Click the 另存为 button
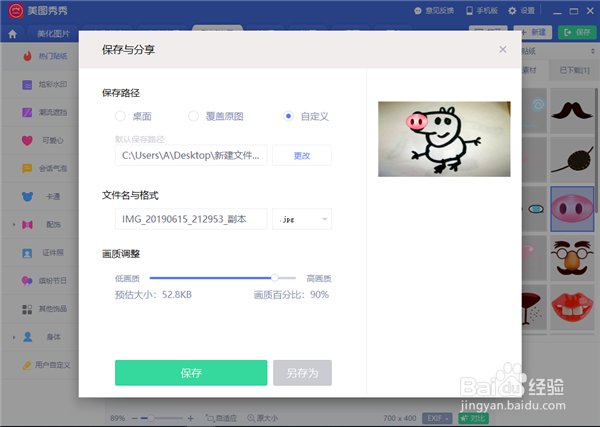 point(302,373)
